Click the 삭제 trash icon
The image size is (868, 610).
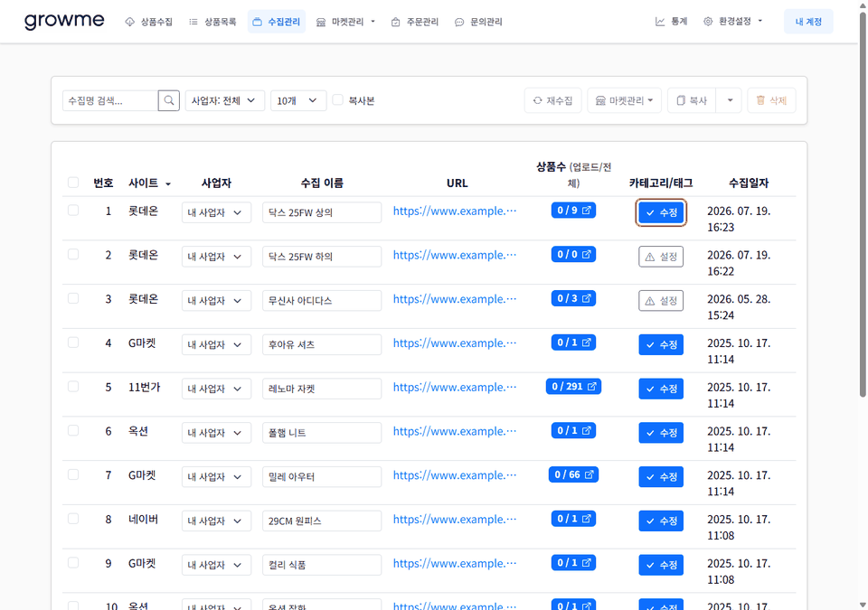click(760, 100)
